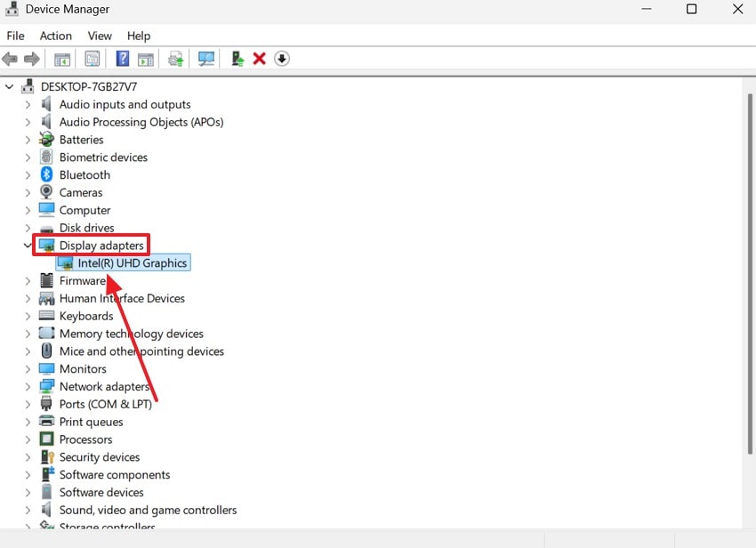Image resolution: width=756 pixels, height=548 pixels.
Task: Click the Print queues printer icon
Action: (46, 421)
